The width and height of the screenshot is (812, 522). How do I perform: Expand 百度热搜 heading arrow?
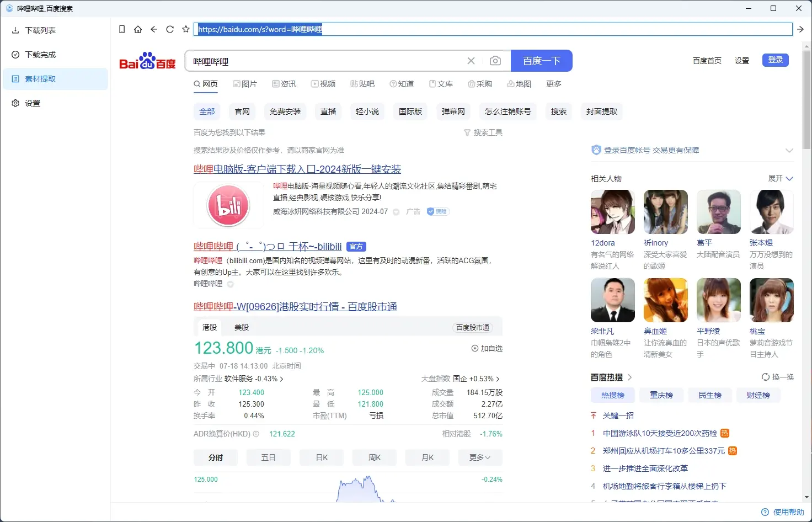click(x=629, y=377)
